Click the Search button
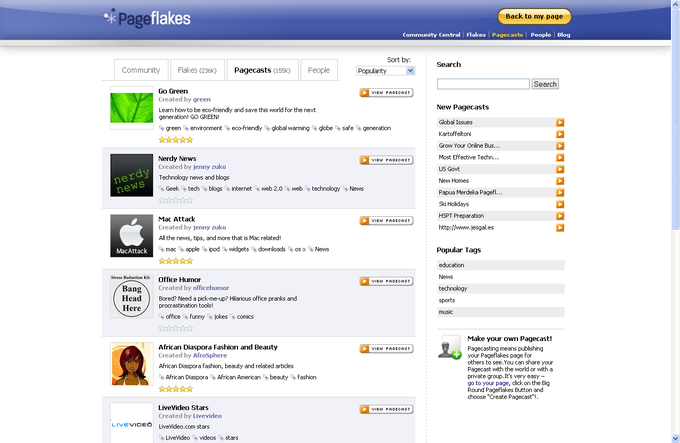Image resolution: width=680 pixels, height=443 pixels. [x=545, y=84]
